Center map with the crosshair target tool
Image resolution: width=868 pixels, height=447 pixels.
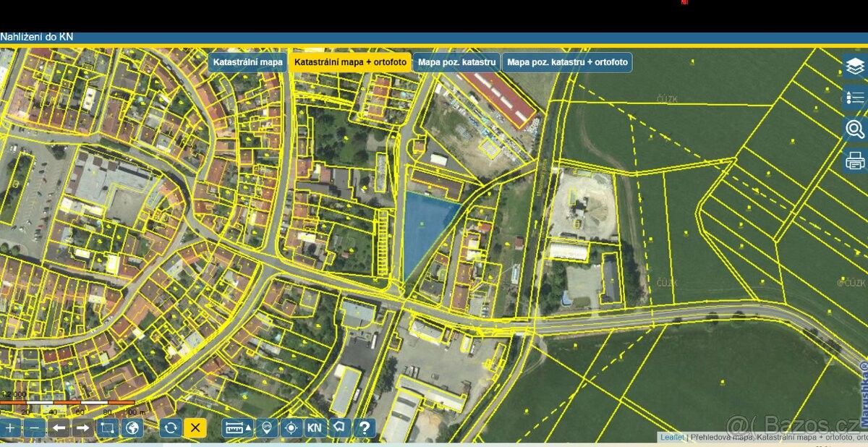tap(291, 427)
